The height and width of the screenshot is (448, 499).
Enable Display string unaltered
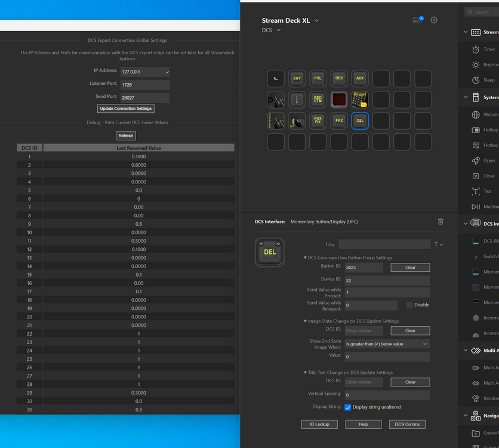coord(348,407)
